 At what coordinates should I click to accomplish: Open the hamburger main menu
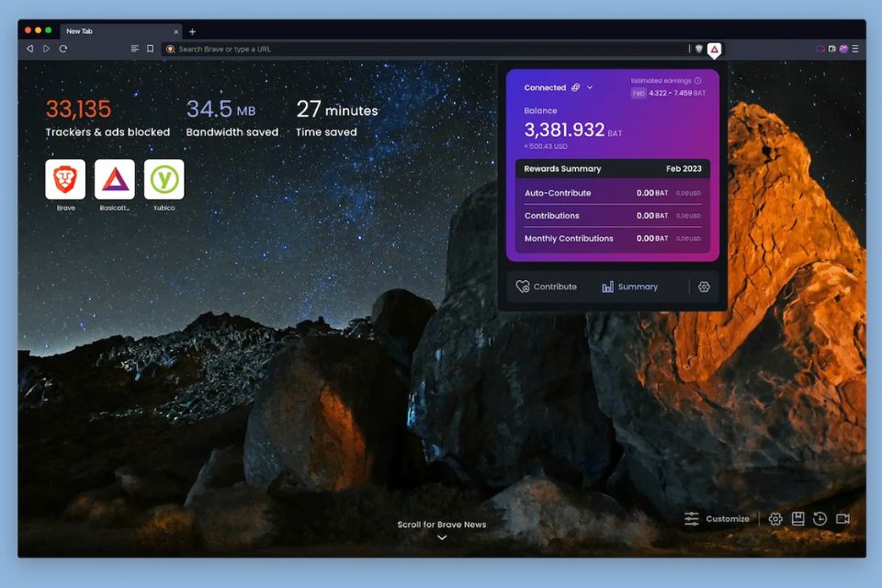point(855,49)
